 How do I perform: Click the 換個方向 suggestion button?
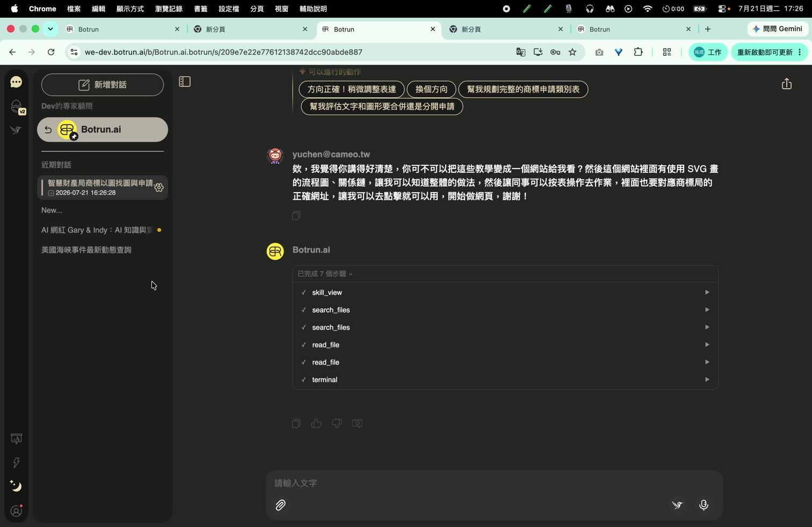[431, 89]
